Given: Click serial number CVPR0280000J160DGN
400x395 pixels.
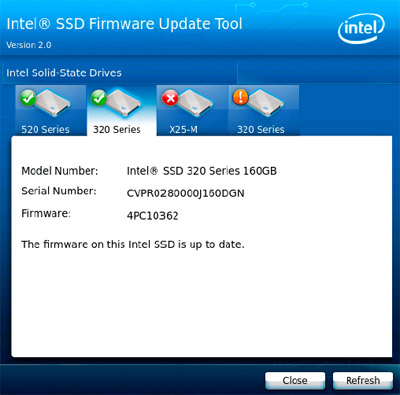Looking at the screenshot, I should point(186,193).
